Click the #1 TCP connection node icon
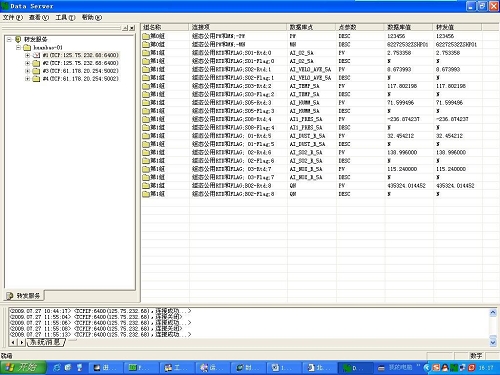 36,55
